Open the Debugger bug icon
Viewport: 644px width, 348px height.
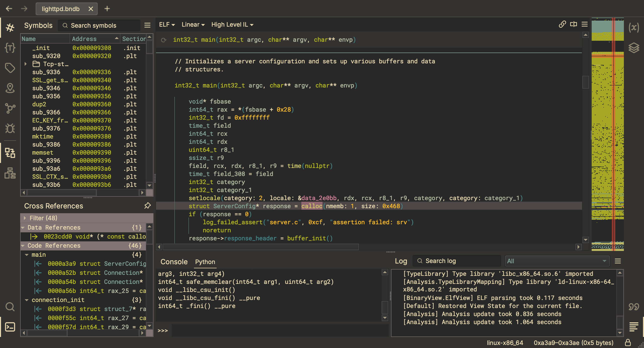[x=10, y=128]
